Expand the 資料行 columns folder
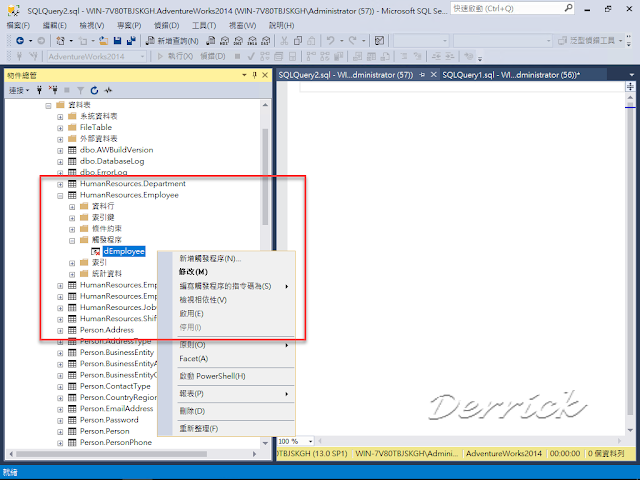This screenshot has width=640, height=480. (72, 207)
